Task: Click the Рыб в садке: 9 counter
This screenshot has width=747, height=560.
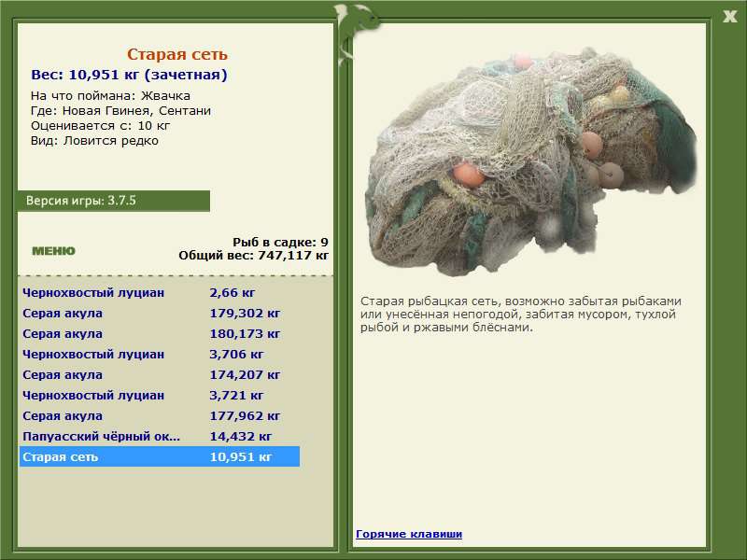Action: click(281, 242)
